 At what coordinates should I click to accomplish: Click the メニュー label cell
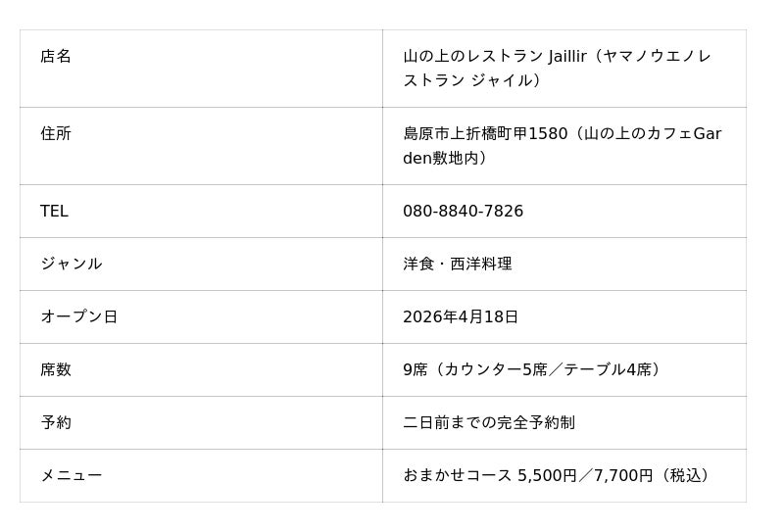tap(71, 476)
